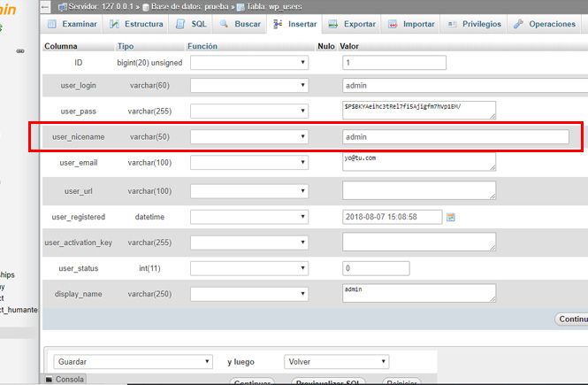Sort by the Tipo column header
Image resolution: width=588 pixels, height=385 pixels.
pos(126,46)
